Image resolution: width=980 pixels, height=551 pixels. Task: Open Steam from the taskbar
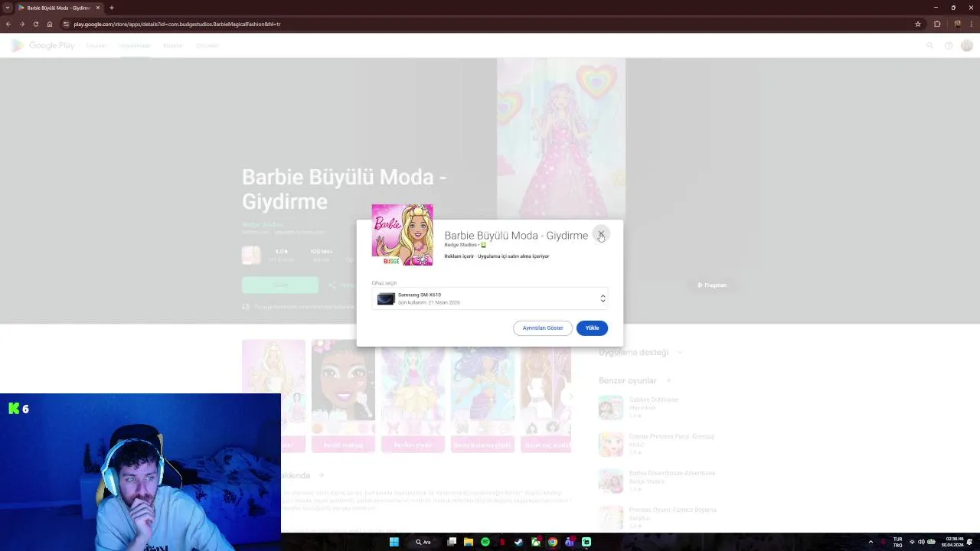[518, 542]
